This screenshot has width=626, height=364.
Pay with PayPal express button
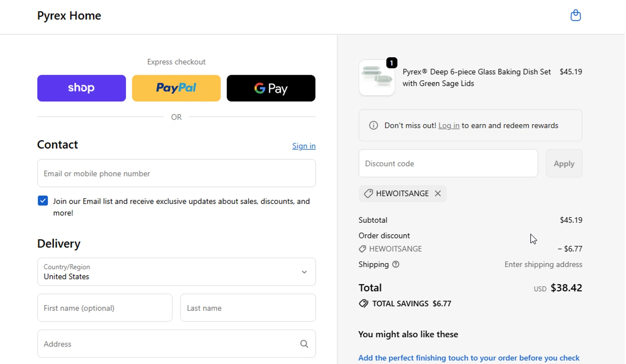[x=176, y=88]
